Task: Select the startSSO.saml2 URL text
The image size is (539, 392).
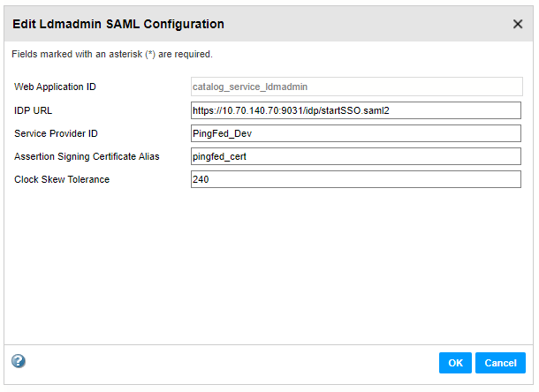Action: [x=354, y=110]
